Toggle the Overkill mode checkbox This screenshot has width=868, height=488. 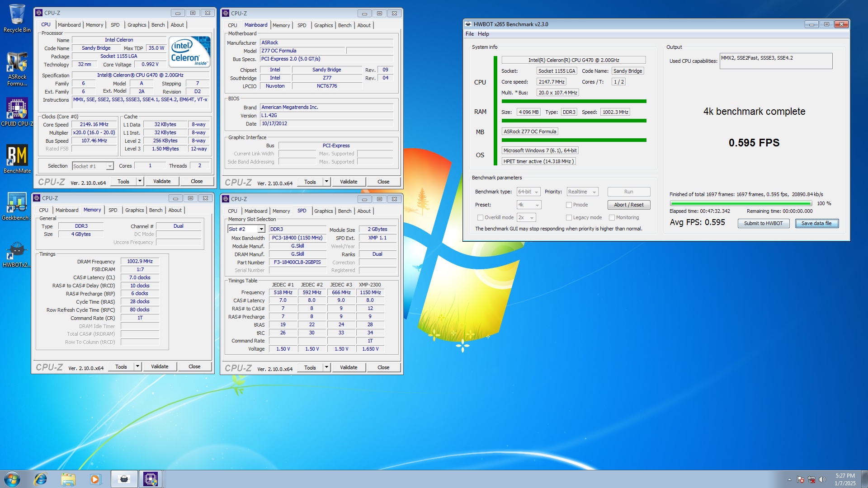[x=480, y=218]
